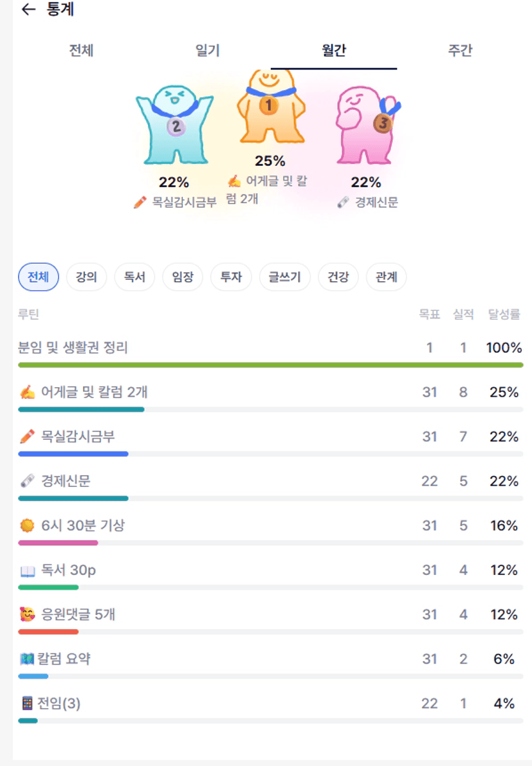Click the gold medal first-place character
This screenshot has width=532, height=766.
pyautogui.click(x=270, y=106)
